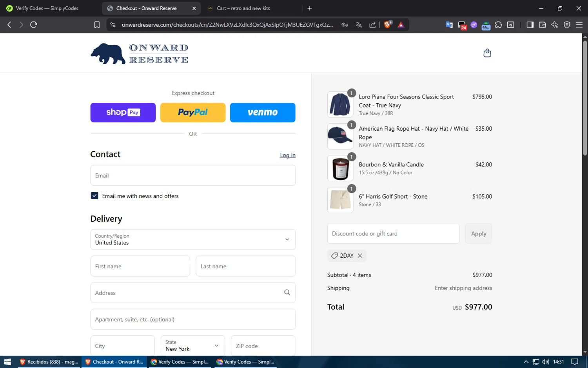Screen dimensions: 588x368
Task: Click the Harris Golf Short thumbnail
Action: coord(340,200)
